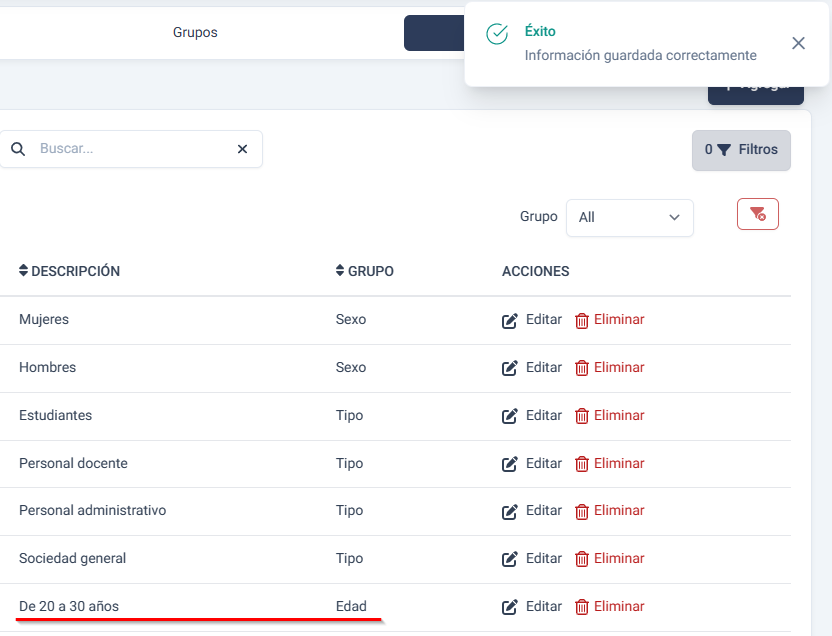Dismiss the Éxito notification

(x=798, y=43)
